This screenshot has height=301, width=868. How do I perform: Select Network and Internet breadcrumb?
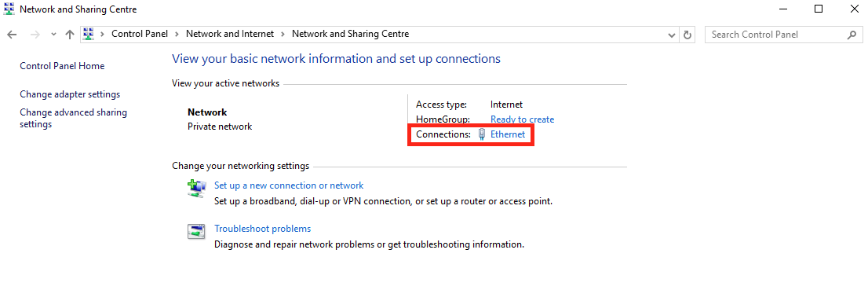click(x=230, y=34)
